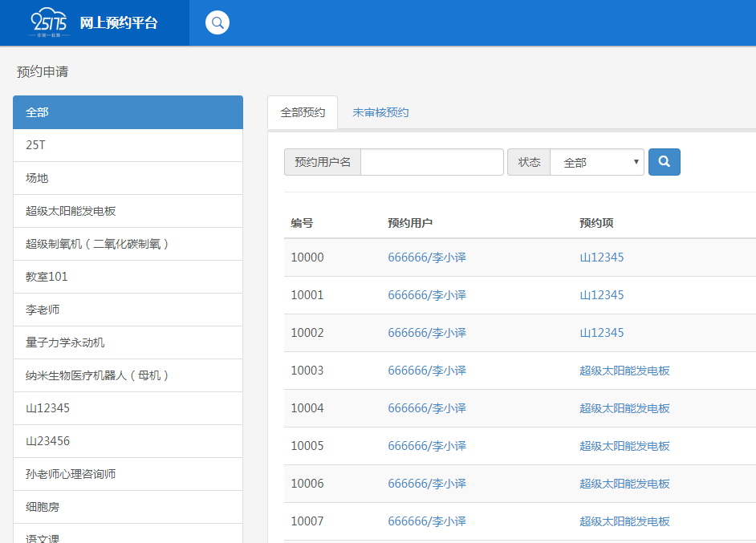This screenshot has width=756, height=543.
Task: Click the 网上预约平台 title text
Action: tap(119, 23)
